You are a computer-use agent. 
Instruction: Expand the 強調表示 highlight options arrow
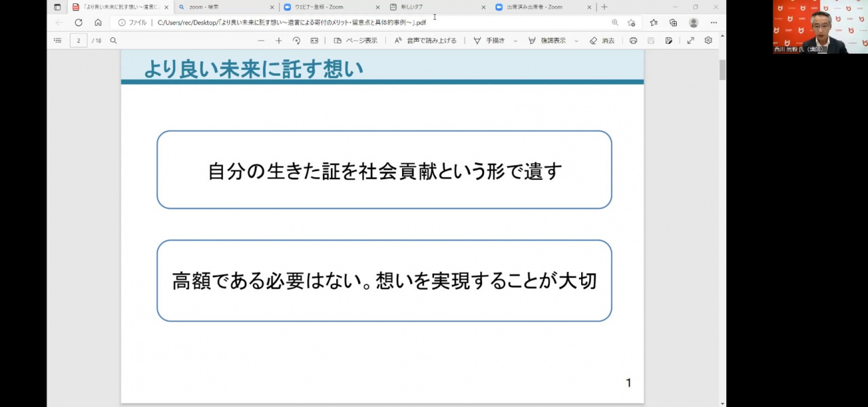[x=576, y=41]
